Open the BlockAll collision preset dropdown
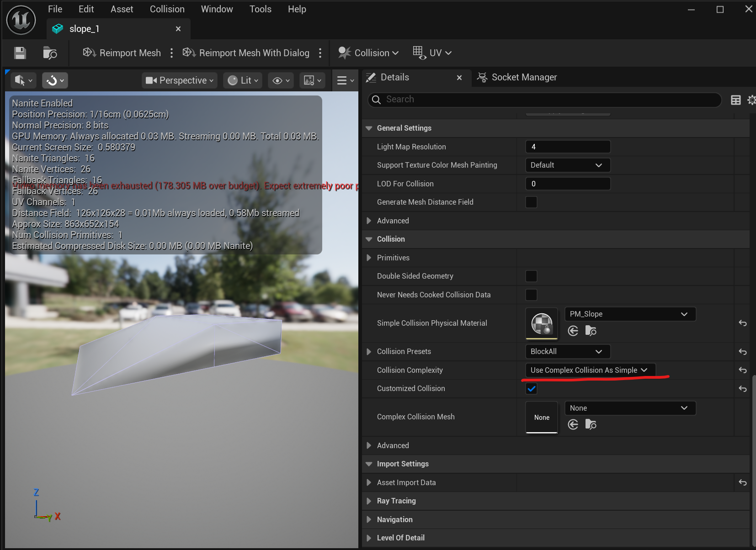Image resolution: width=756 pixels, height=550 pixels. pos(568,351)
